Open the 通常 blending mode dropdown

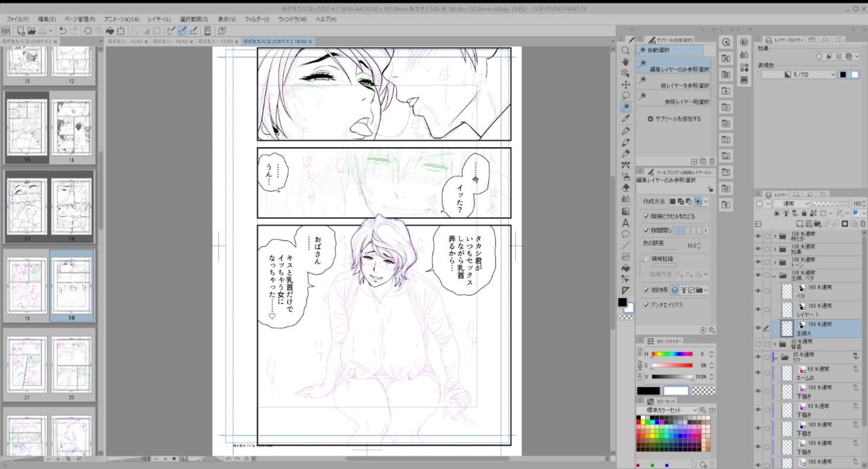tap(791, 203)
